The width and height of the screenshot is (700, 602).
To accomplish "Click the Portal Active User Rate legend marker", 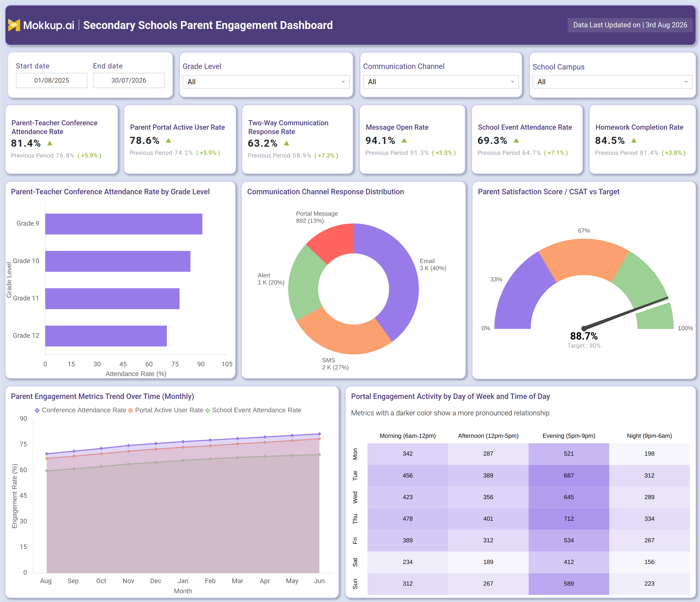I will click(x=130, y=410).
